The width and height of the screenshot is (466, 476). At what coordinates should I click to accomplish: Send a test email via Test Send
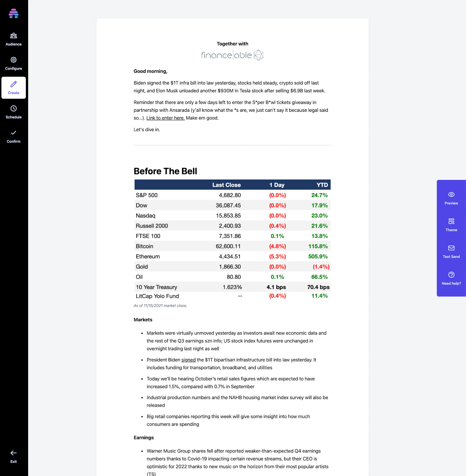tap(451, 252)
